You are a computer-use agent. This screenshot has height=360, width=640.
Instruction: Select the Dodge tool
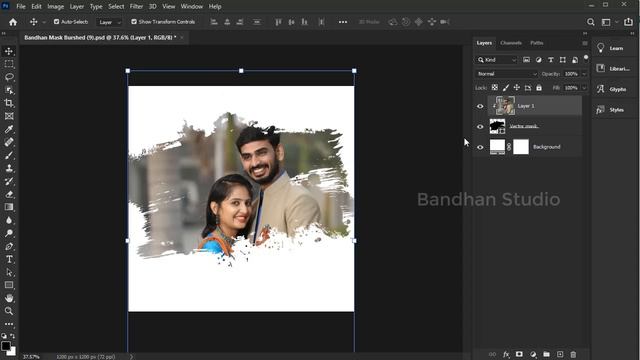pos(9,233)
